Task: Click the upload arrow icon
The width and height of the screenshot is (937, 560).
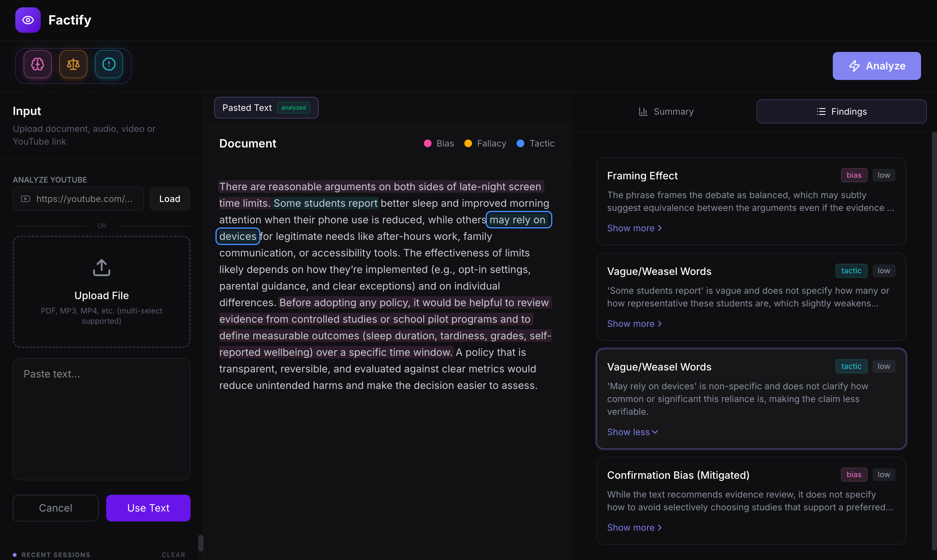Action: tap(102, 268)
